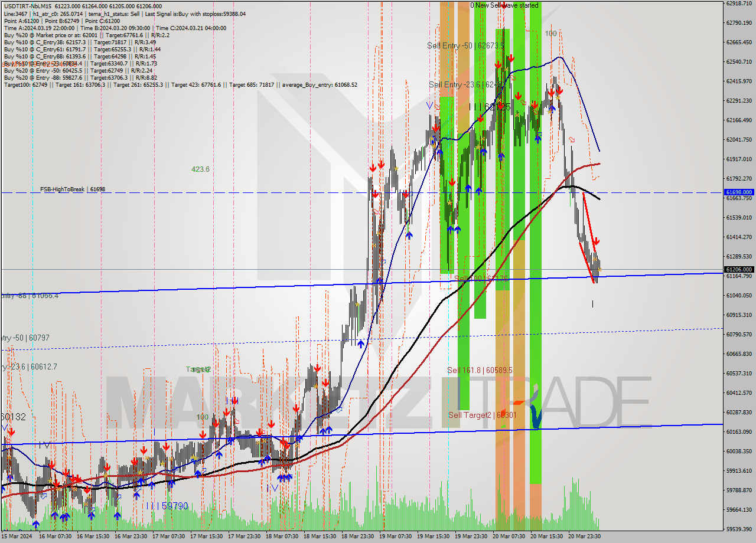This screenshot has height=543, width=756.
Task: Click price axis value 61040.050
Action: tap(738, 296)
